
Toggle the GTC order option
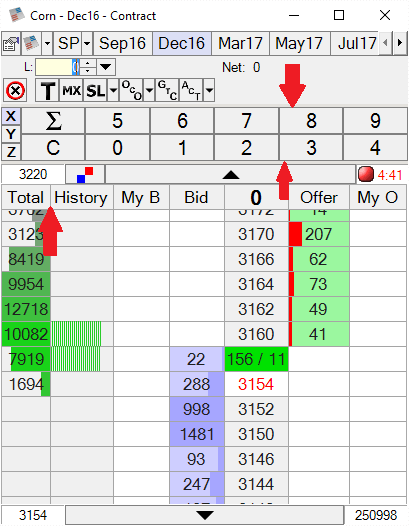167,90
